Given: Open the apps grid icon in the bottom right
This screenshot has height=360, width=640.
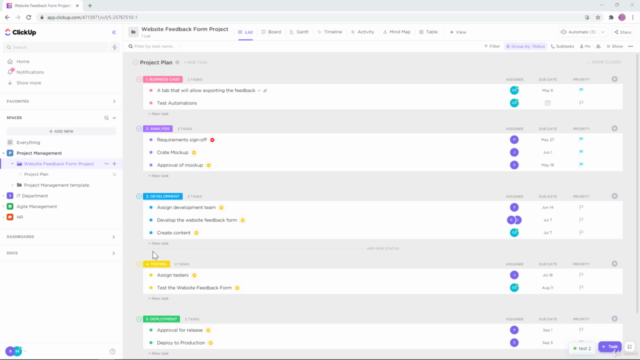Looking at the screenshot, I should [x=629, y=347].
